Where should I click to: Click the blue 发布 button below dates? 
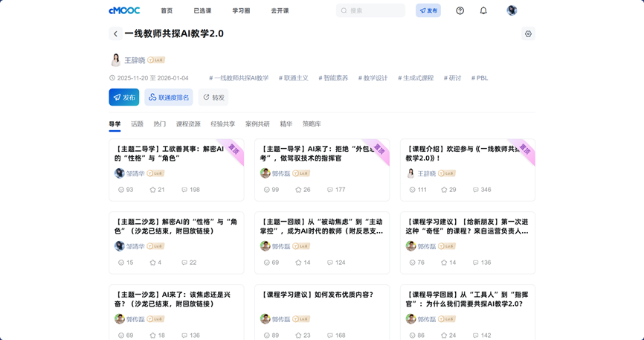[123, 97]
